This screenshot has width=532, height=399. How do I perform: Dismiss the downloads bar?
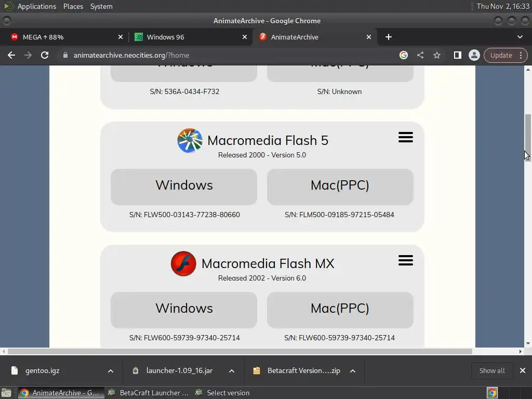pyautogui.click(x=523, y=370)
